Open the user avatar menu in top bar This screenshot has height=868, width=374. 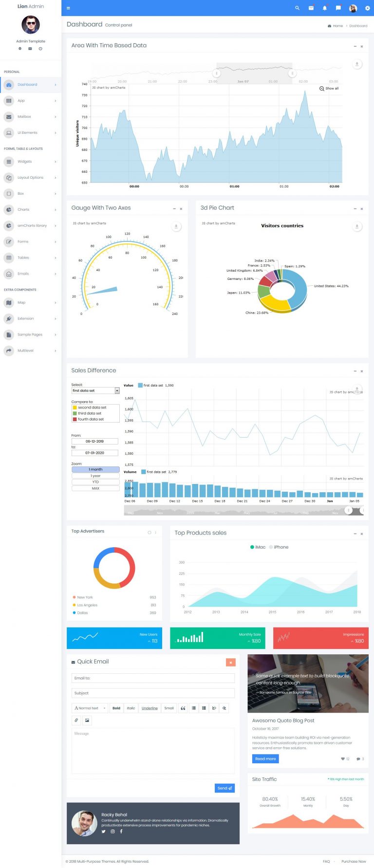point(353,8)
